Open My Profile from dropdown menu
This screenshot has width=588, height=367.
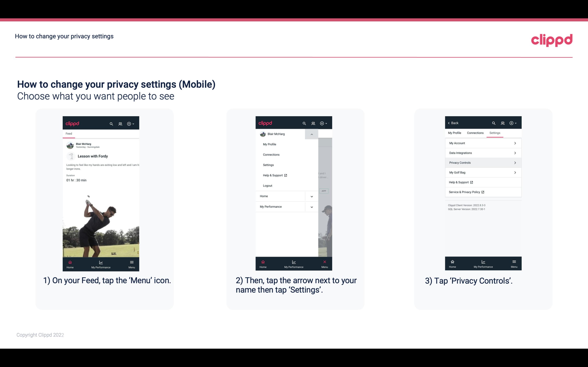[270, 144]
